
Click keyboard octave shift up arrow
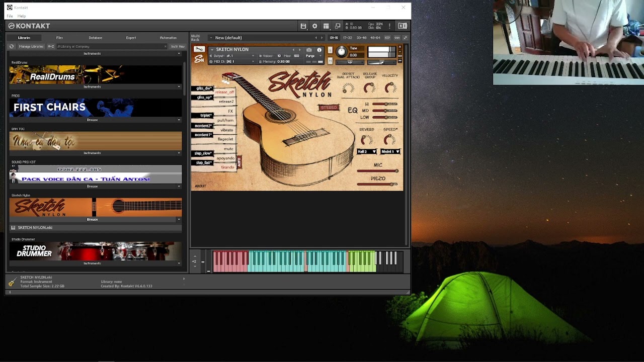click(195, 256)
